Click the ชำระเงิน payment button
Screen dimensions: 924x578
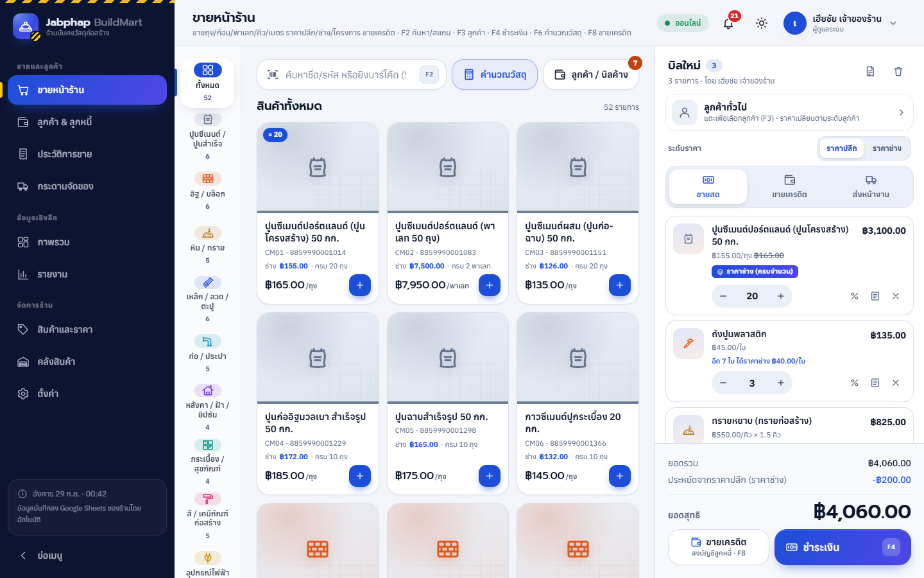[843, 547]
